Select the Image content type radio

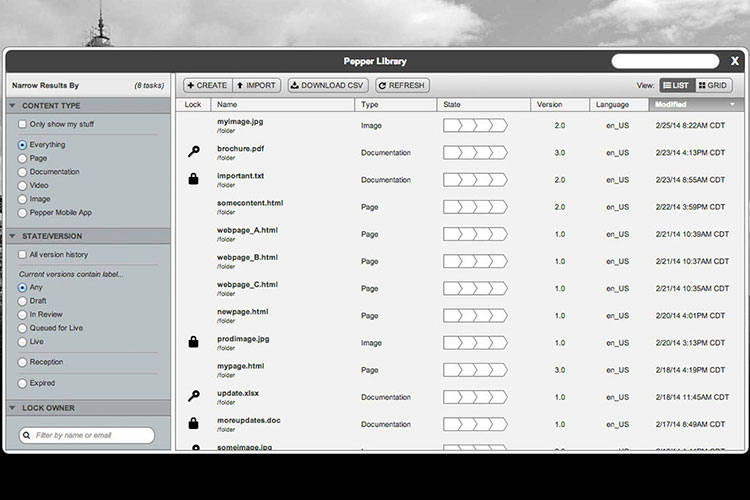point(22,199)
